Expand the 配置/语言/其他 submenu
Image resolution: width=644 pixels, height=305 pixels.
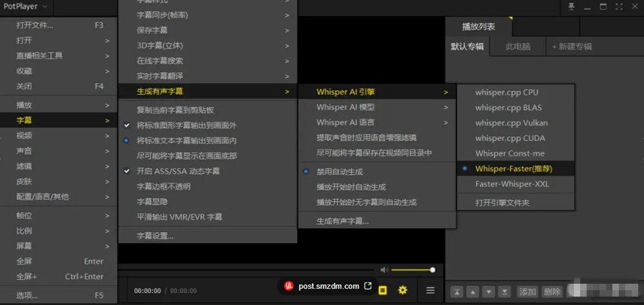(59, 197)
